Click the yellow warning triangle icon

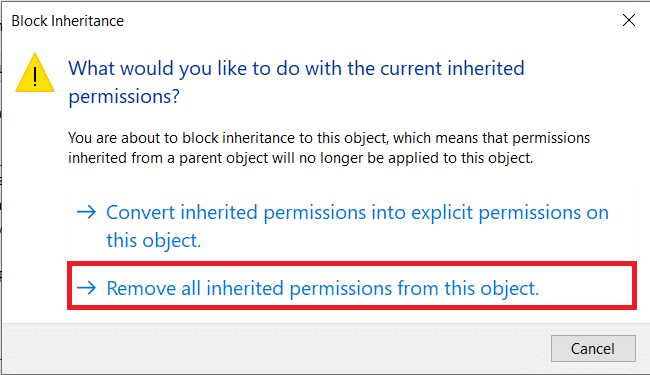35,73
